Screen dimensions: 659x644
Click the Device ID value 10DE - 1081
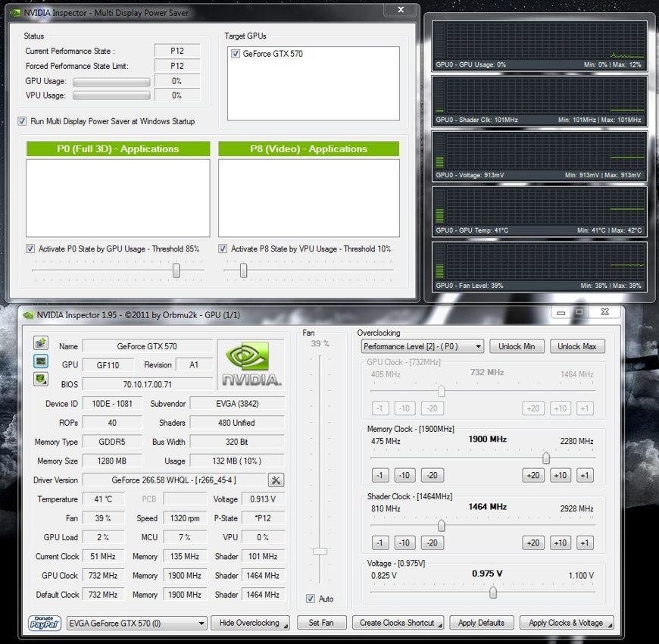point(112,404)
